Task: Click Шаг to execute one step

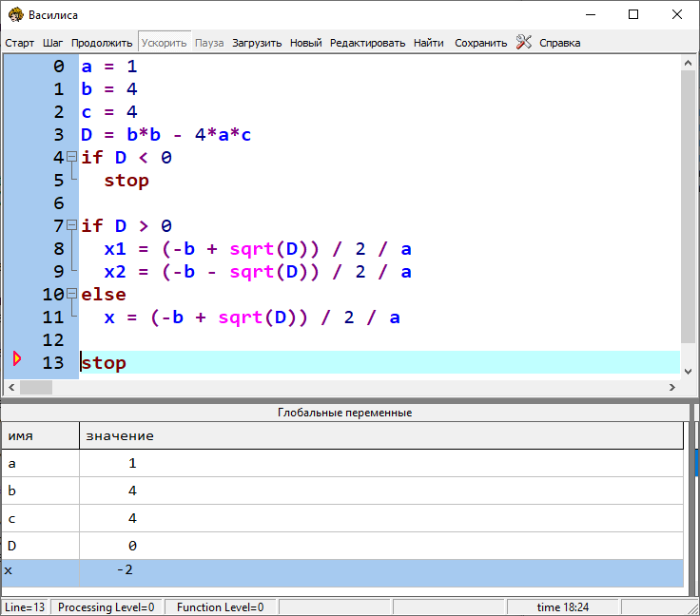Action: [53, 43]
